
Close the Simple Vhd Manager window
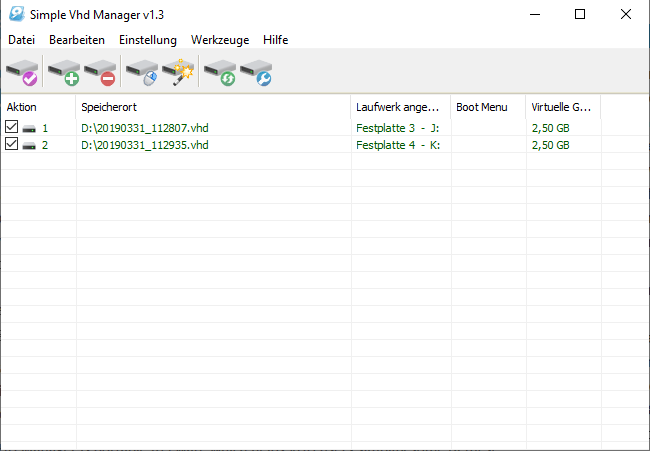tap(626, 14)
